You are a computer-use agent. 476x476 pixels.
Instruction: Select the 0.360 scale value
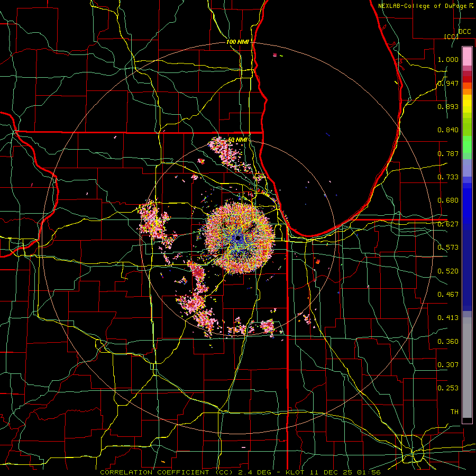click(x=448, y=342)
